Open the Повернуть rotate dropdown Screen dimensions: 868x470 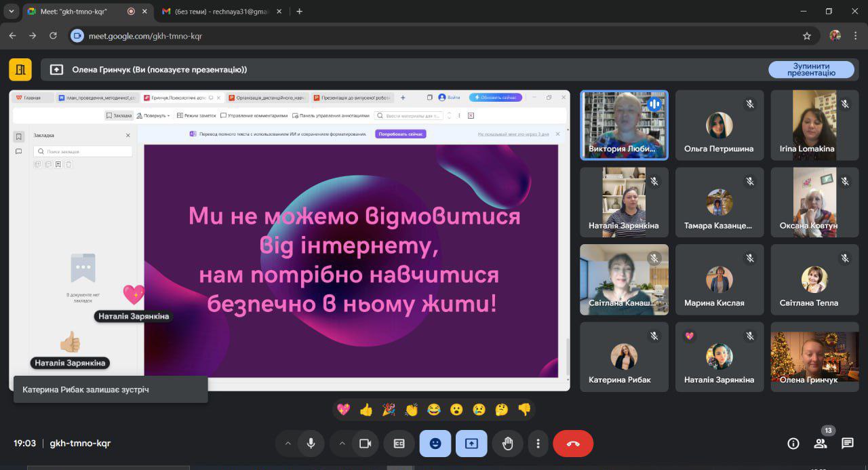pyautogui.click(x=153, y=115)
